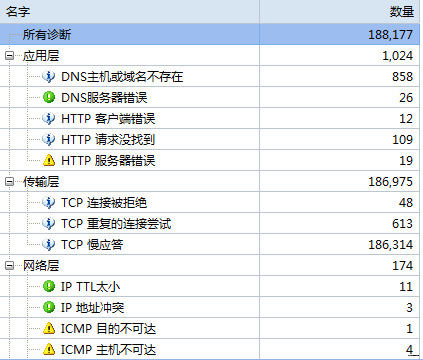Click the 应用层 count 1,024
423x360 pixels.
point(398,56)
